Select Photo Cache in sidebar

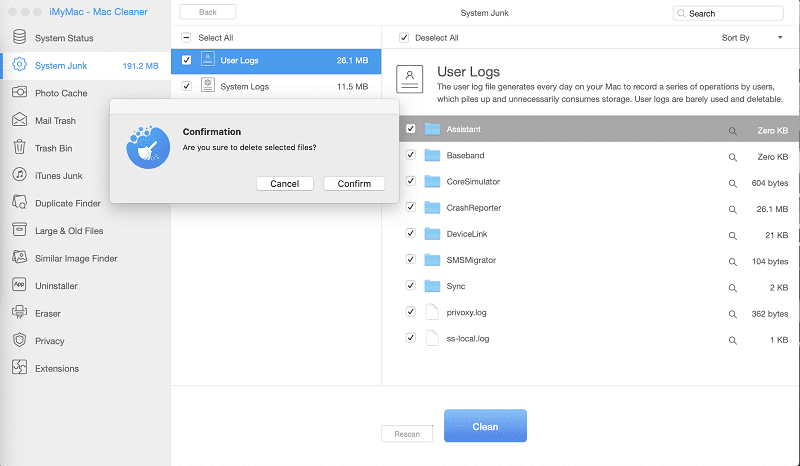coord(85,93)
